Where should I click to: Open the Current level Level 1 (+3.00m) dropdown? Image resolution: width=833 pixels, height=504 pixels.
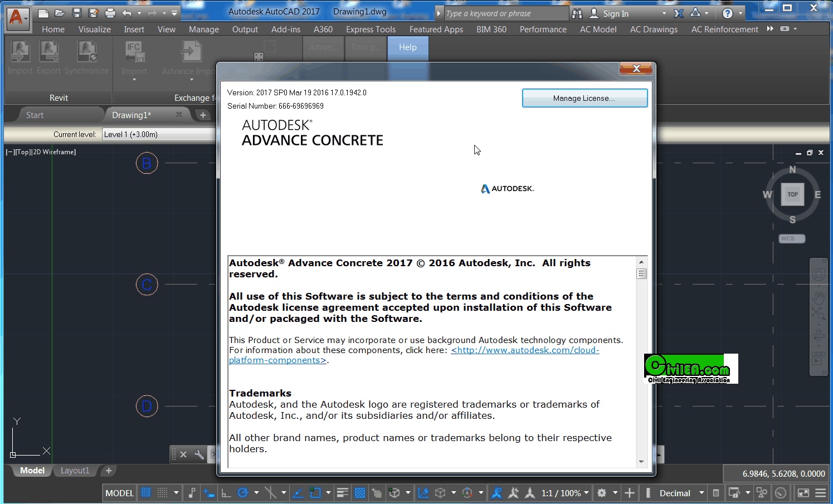coord(159,134)
